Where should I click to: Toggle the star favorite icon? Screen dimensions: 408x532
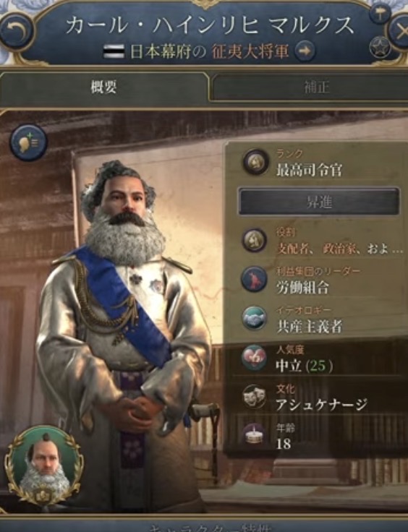pos(380,48)
